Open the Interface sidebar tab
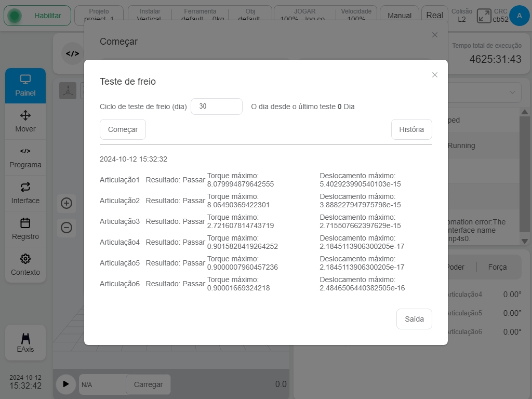 25,193
